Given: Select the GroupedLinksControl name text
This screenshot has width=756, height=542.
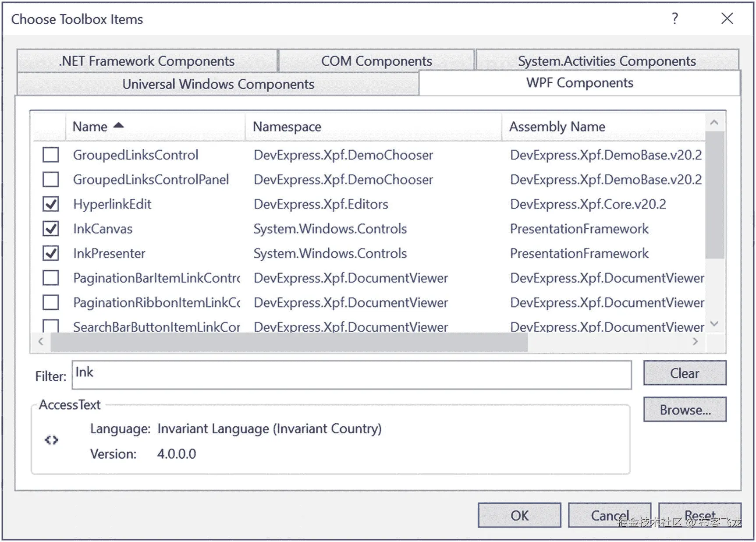Looking at the screenshot, I should [135, 155].
